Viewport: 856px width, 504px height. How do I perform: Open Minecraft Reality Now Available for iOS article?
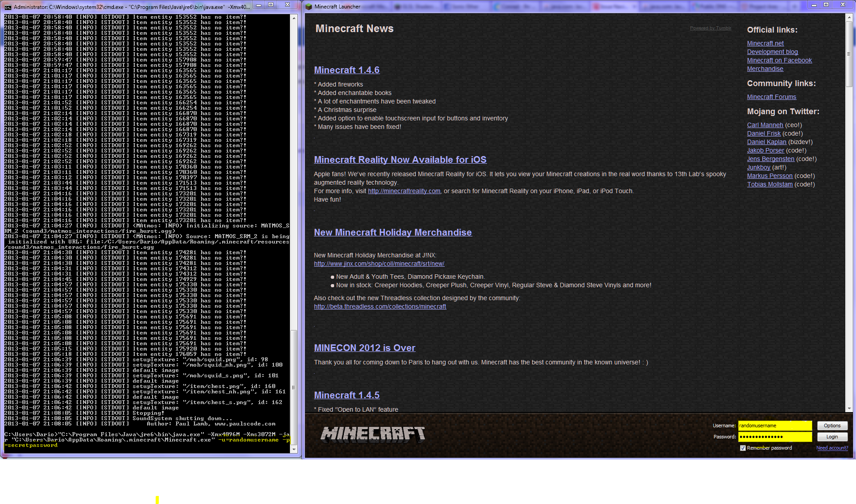tap(400, 160)
